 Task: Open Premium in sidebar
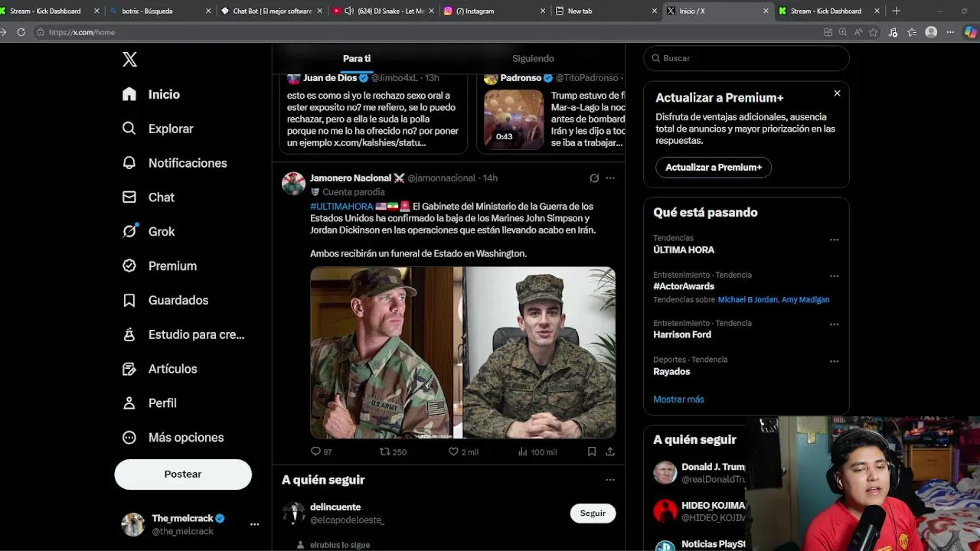(x=159, y=266)
